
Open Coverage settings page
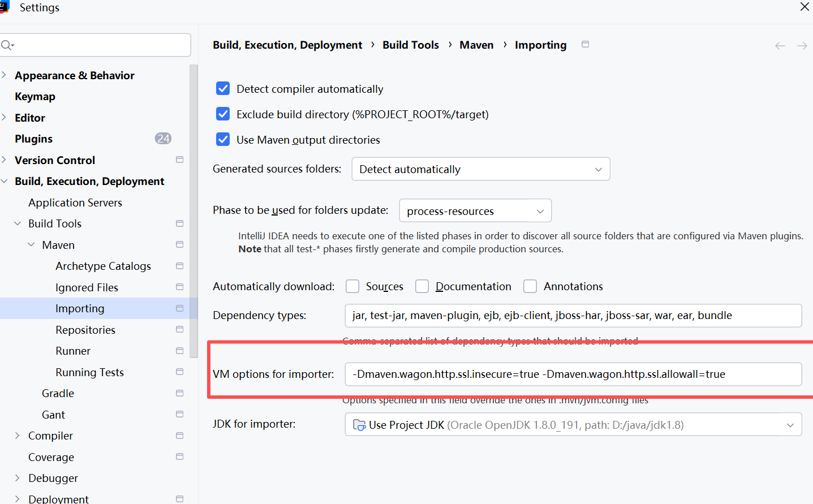tap(51, 457)
